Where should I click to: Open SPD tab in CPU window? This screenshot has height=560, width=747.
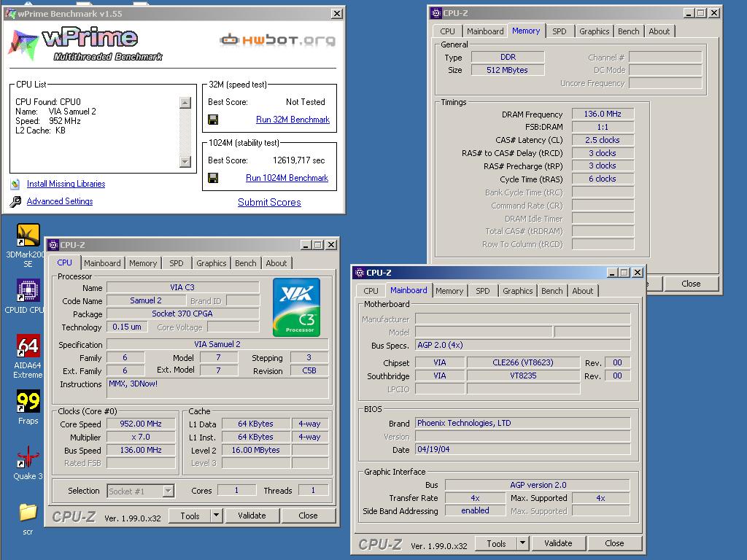click(177, 262)
